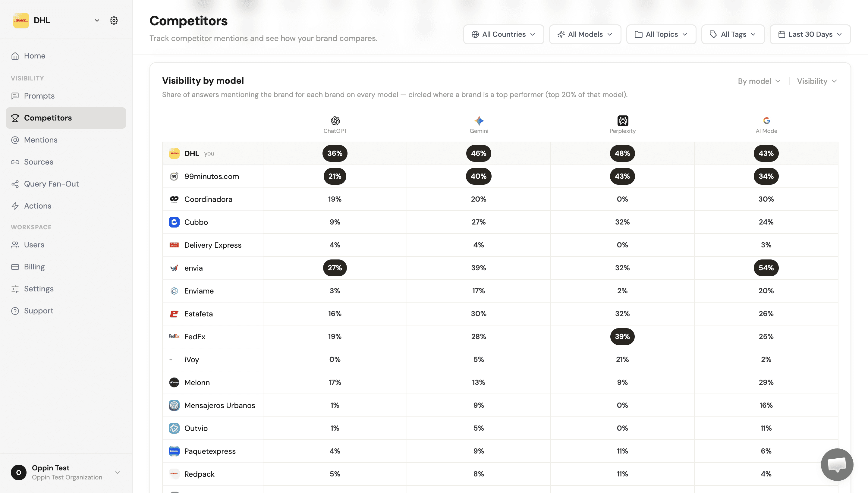Open the All Countries filter dropdown

(x=503, y=34)
